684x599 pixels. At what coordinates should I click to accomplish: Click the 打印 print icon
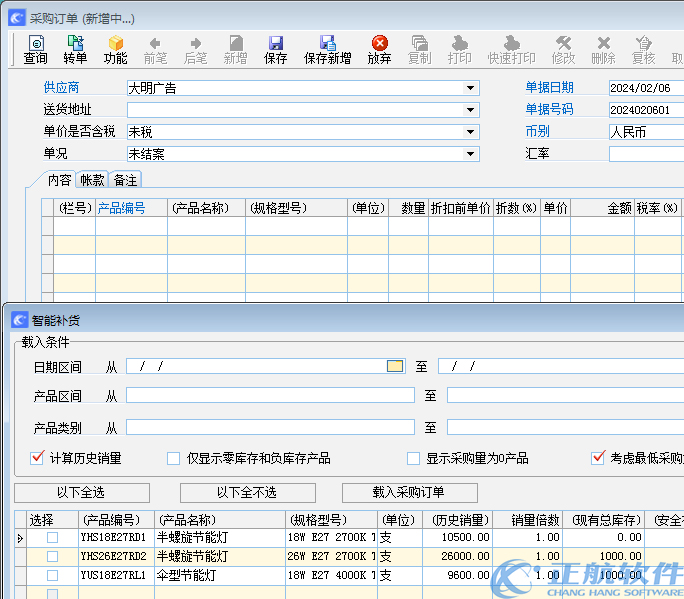459,49
